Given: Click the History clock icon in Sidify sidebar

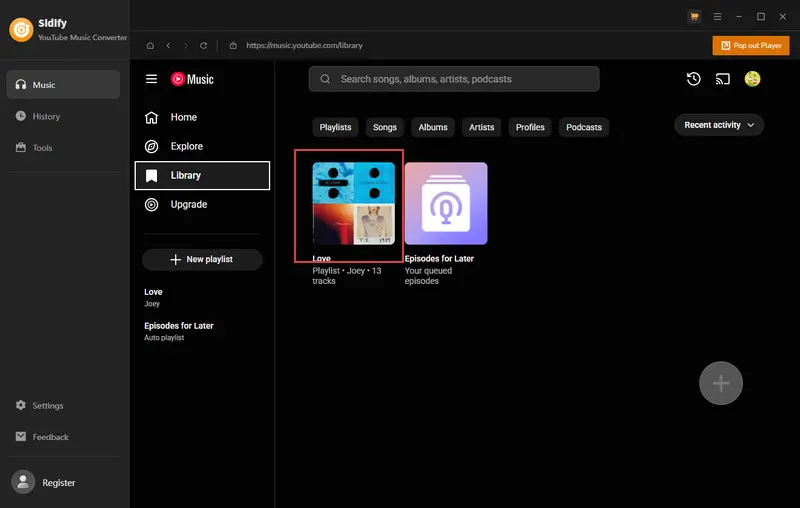Looking at the screenshot, I should point(20,116).
